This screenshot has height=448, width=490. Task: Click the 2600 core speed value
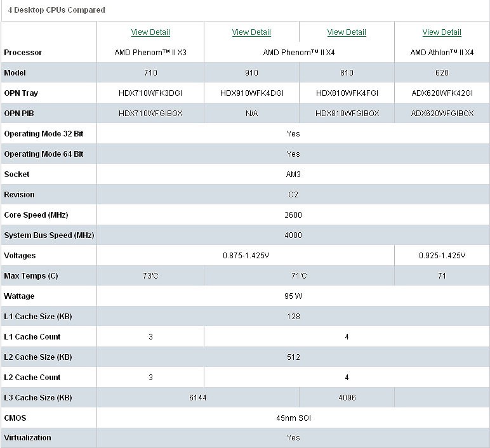click(x=293, y=215)
